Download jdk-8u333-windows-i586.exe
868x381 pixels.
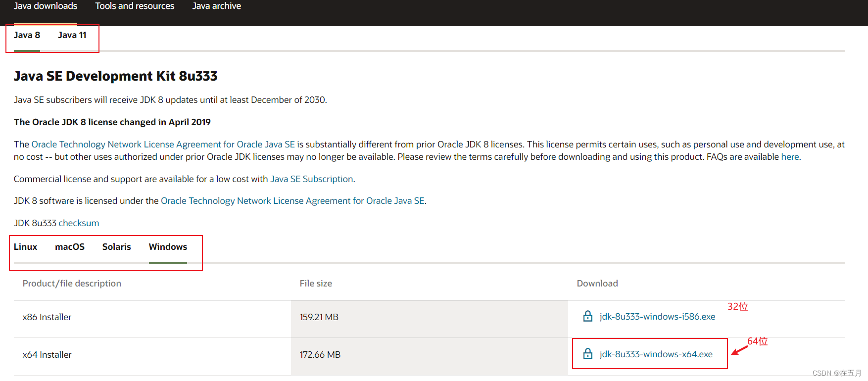(657, 317)
